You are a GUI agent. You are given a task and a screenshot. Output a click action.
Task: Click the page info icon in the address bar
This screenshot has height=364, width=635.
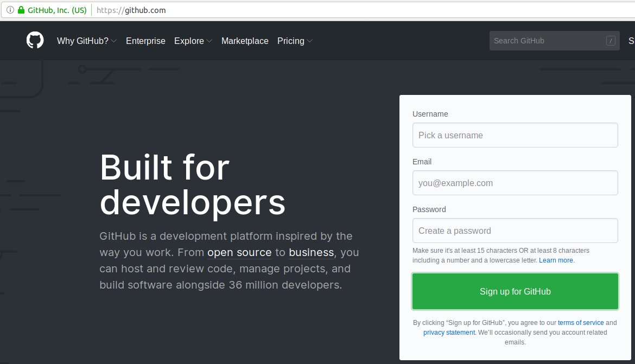10,10
